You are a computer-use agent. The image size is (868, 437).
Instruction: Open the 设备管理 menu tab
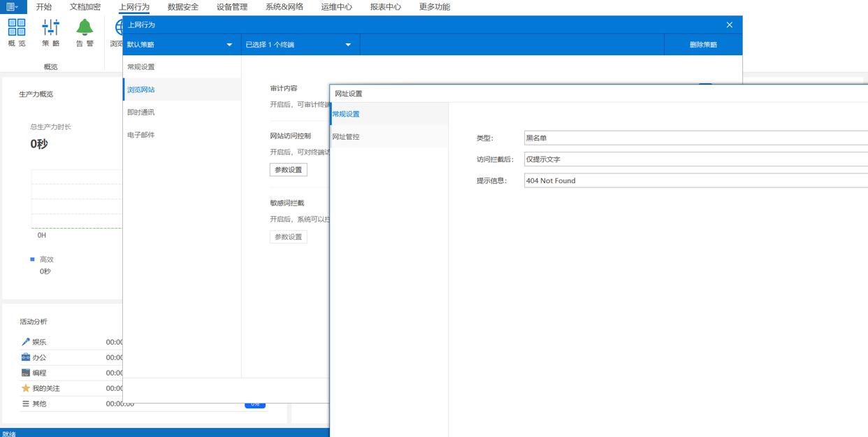(232, 7)
